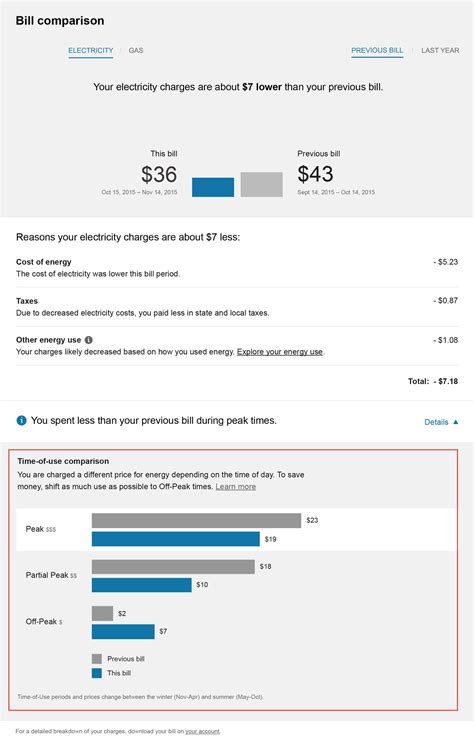The width and height of the screenshot is (474, 742).
Task: Click the gray Previous bill legend swatch
Action: (97, 659)
